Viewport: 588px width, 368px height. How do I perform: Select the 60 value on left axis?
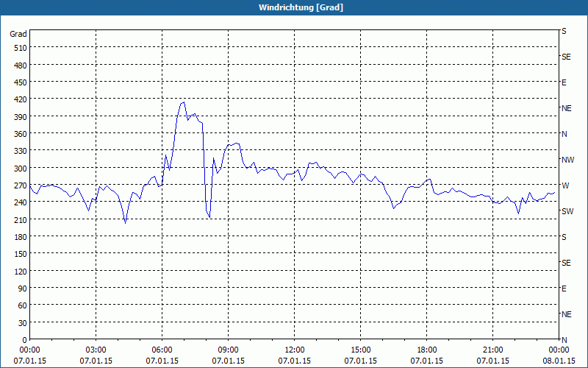pyautogui.click(x=23, y=306)
